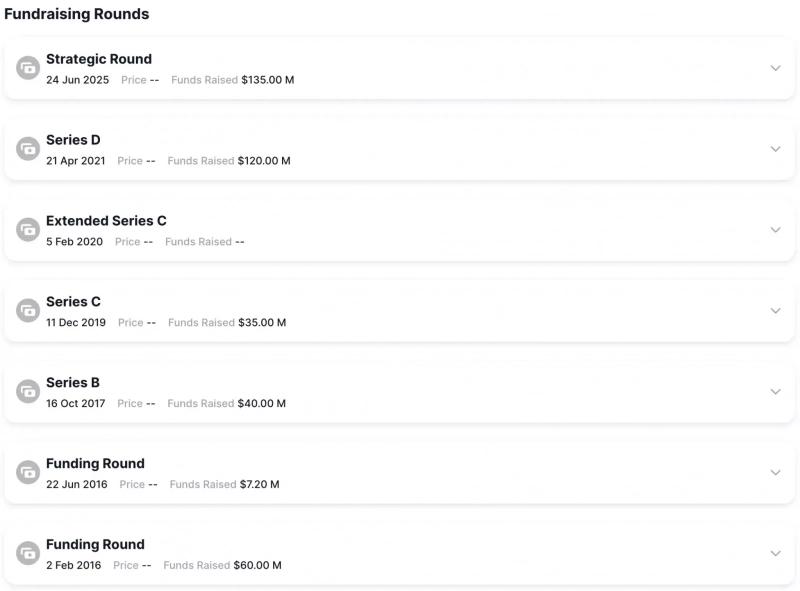Expand the Extended Series C chevron
This screenshot has height=591, width=800.
[776, 230]
